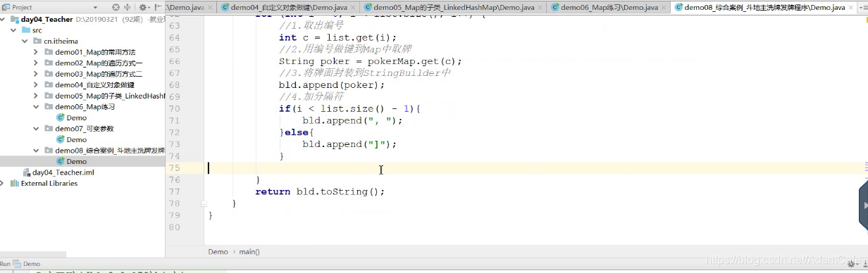The image size is (868, 273).
Task: Click the Demo breadcrumb
Action: 218,251
